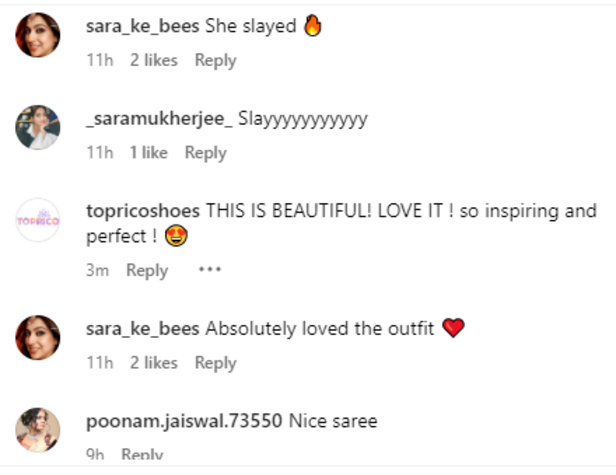616x475 pixels.
Task: Reply to "Absolutely loved the outfit" comment
Action: (215, 362)
